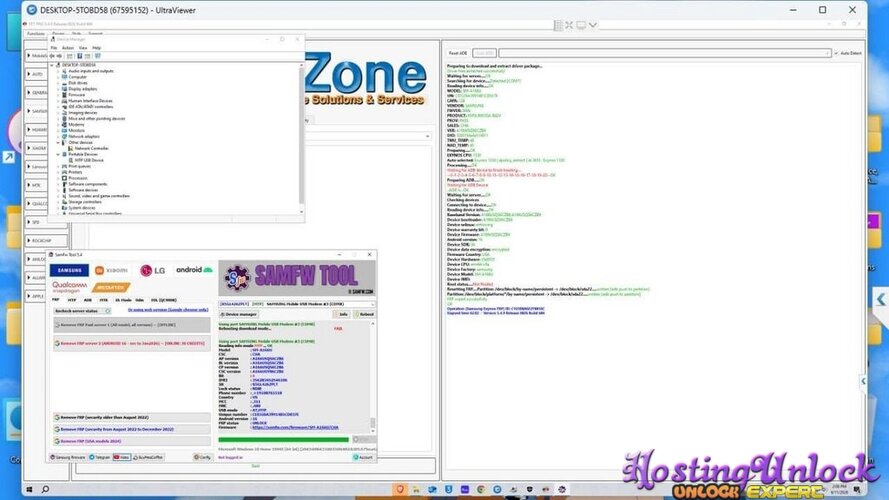
Task: Select the Xiaomi brand logo in SamFw Tool
Action: point(111,270)
